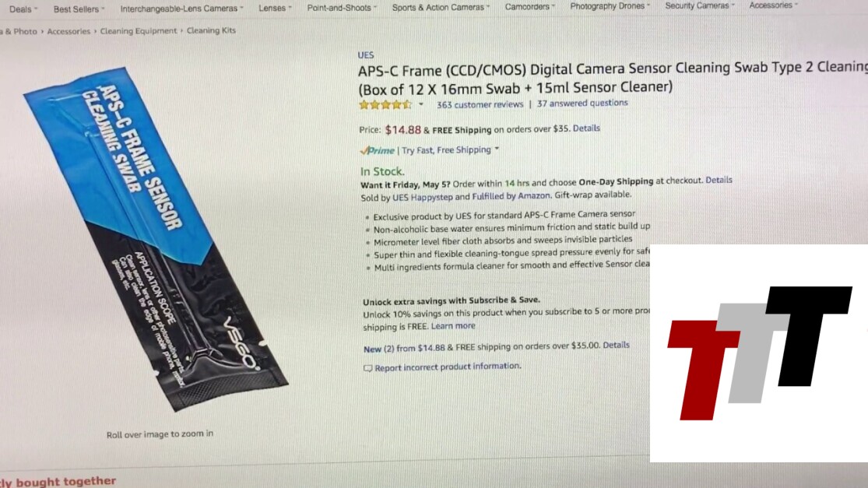Click the UES brand link
The image size is (868, 488).
[x=365, y=54]
